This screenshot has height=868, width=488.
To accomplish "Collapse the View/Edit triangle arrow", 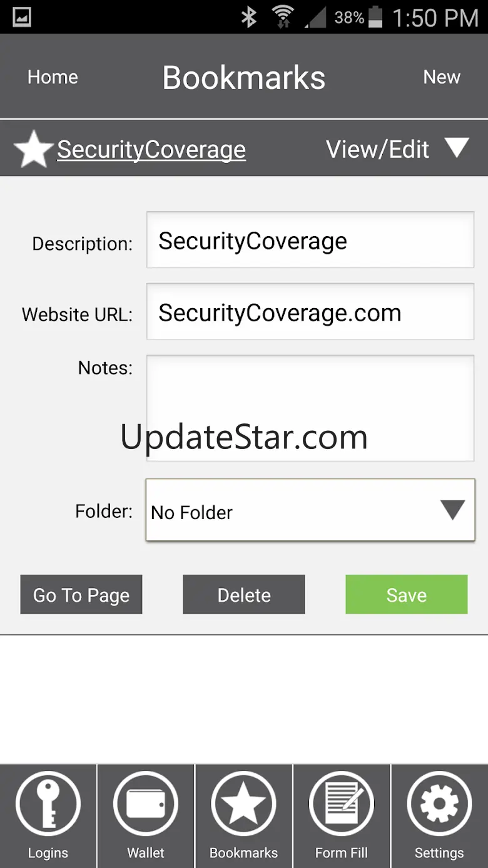I will (x=457, y=148).
